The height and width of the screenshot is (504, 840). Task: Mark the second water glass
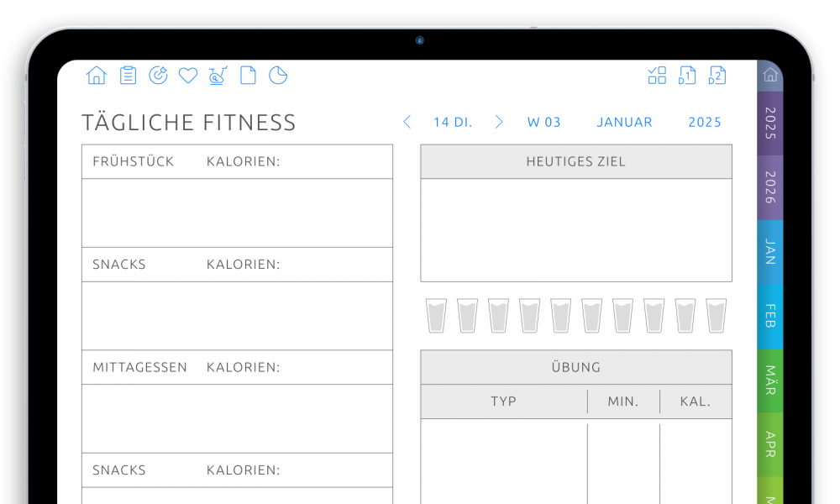[x=467, y=316]
